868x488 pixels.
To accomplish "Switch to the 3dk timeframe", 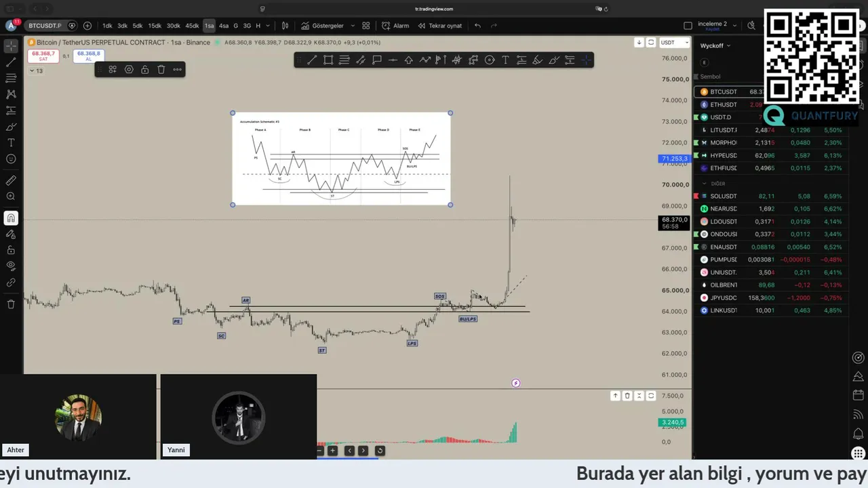I will (122, 26).
